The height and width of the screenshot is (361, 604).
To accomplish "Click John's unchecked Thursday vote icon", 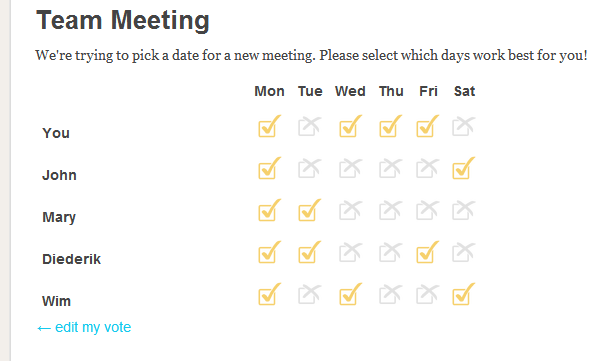I will point(391,168).
